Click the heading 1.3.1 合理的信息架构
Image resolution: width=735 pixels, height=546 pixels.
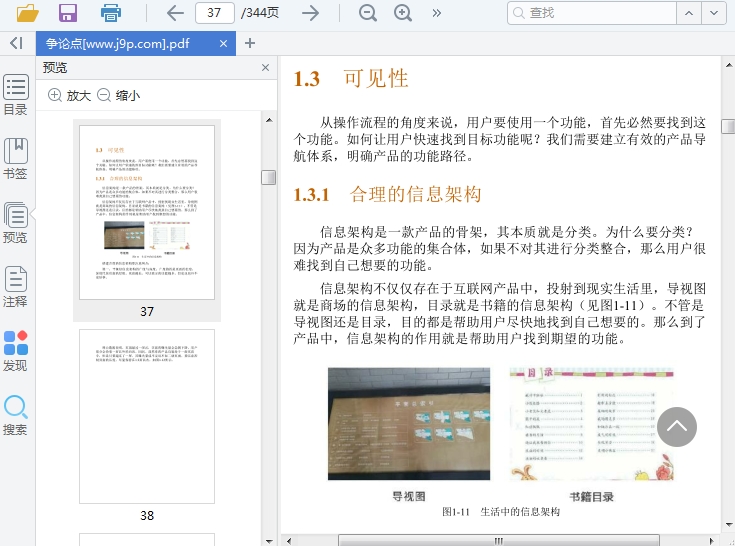click(388, 194)
